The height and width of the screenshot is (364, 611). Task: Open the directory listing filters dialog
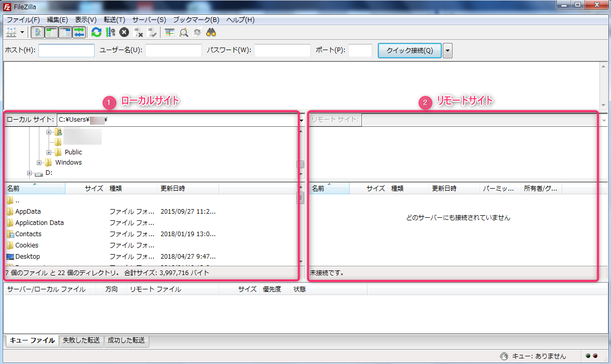[x=170, y=32]
